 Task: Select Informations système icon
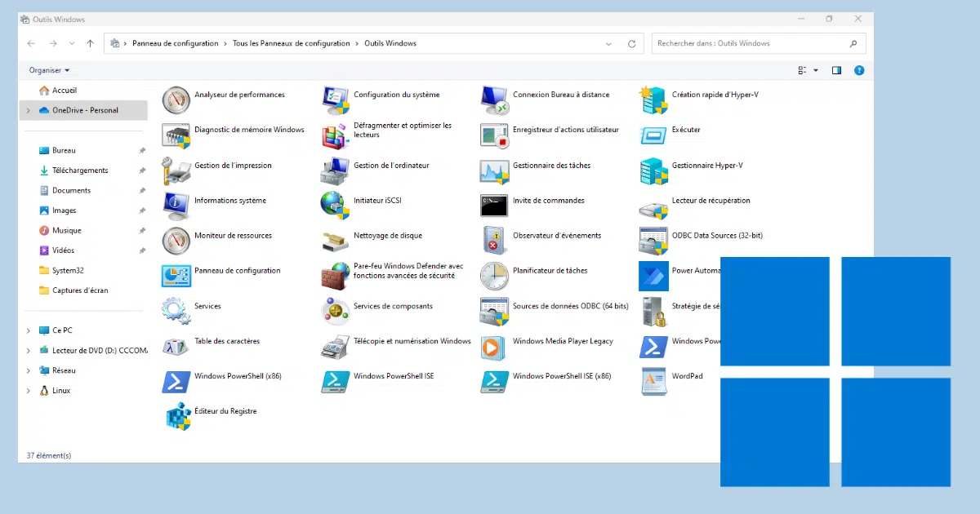pos(176,205)
